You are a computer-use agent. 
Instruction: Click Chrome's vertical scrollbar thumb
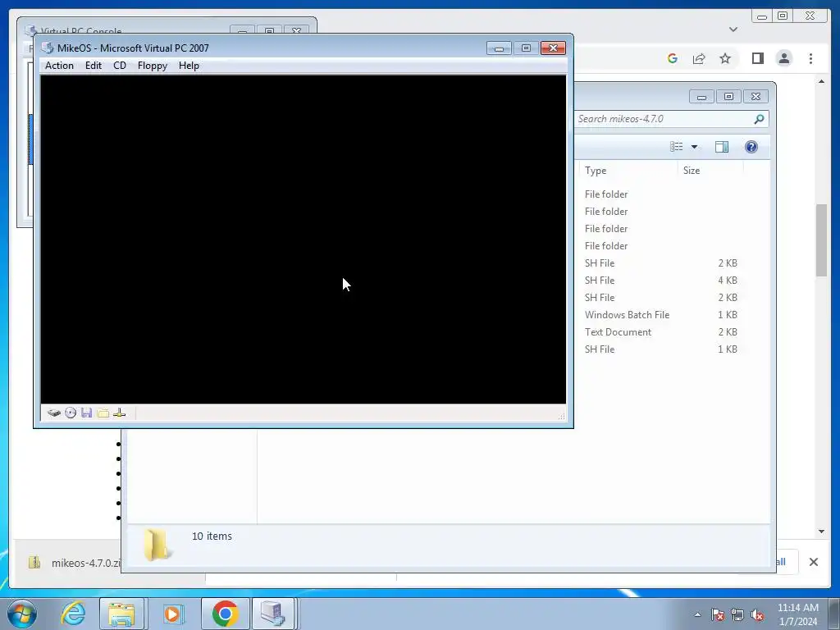click(x=821, y=240)
